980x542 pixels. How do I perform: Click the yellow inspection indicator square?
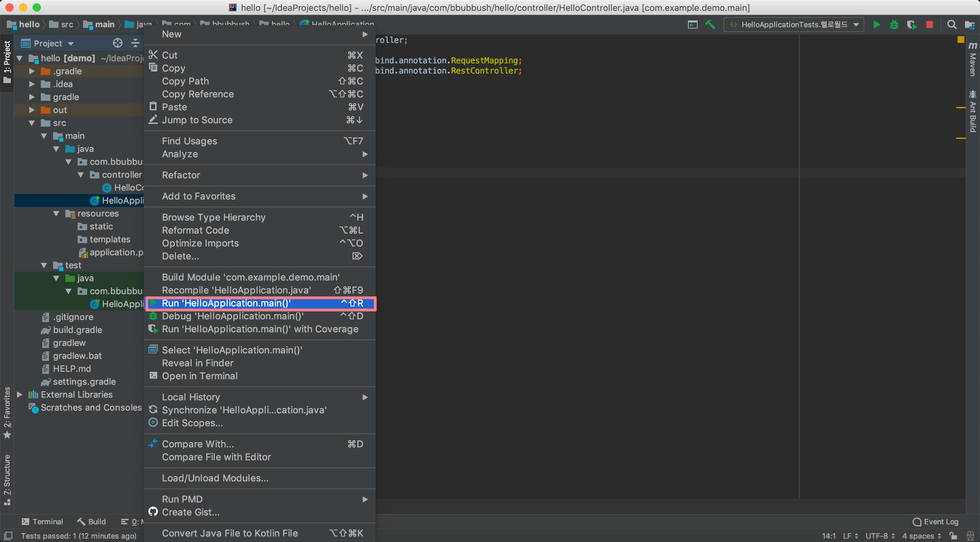961,39
